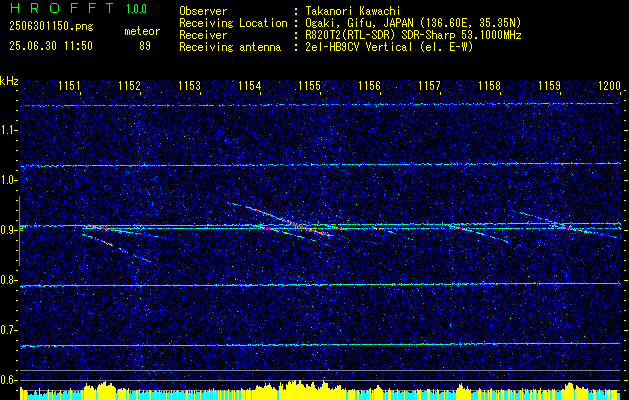
Task: Click time marker 1154
Action: click(x=250, y=85)
